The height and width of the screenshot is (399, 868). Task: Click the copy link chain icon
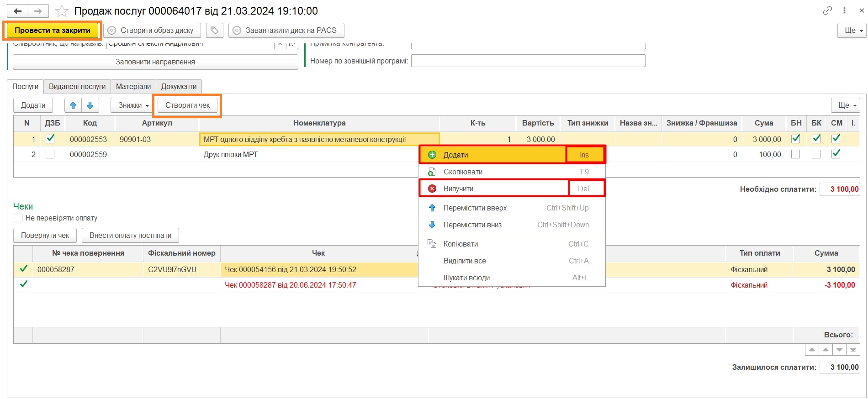pos(827,10)
